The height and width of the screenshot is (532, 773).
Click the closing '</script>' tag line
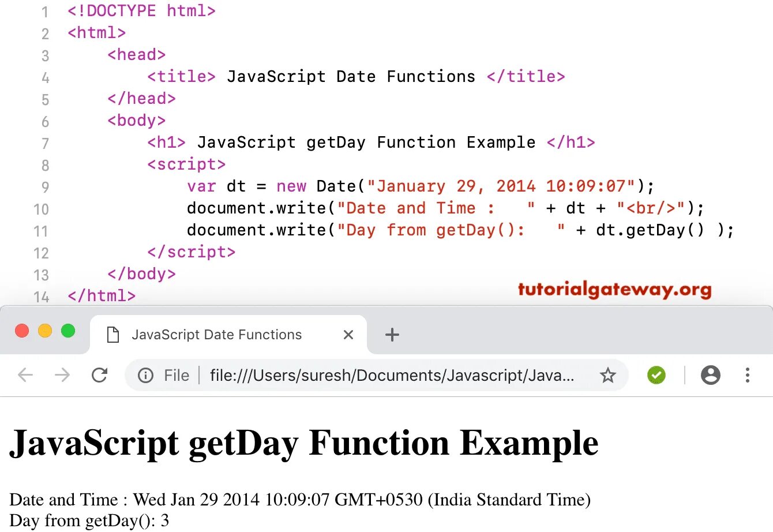tap(192, 252)
